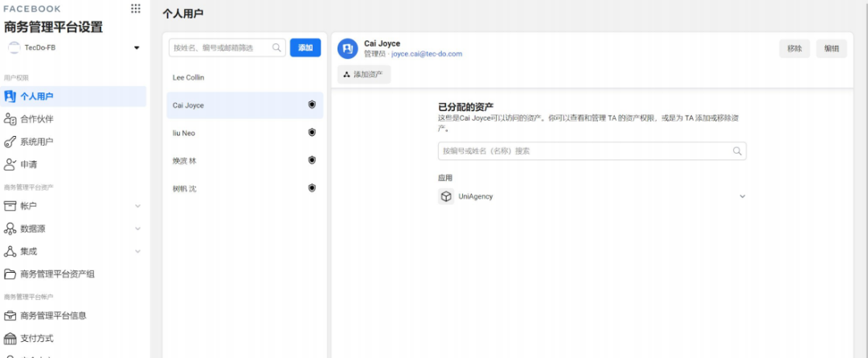Click the 编辑 button
Image resolution: width=868 pixels, height=358 pixels.
click(x=832, y=49)
